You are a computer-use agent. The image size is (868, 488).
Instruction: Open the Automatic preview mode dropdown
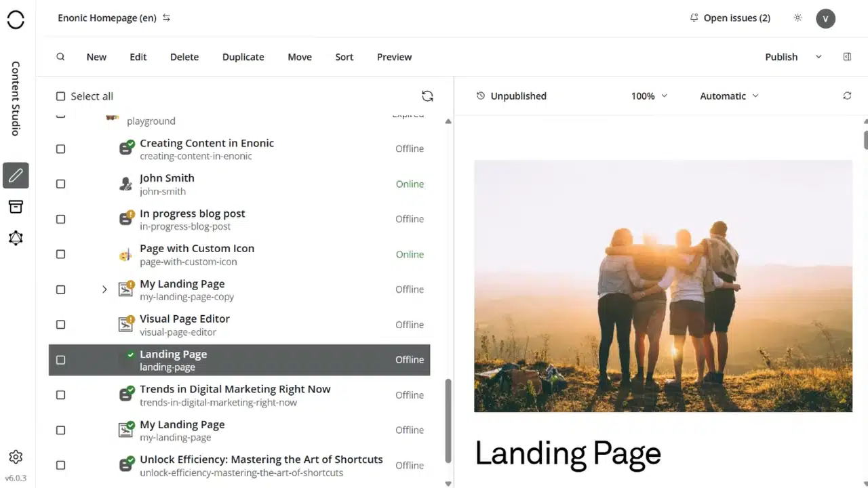coord(729,96)
